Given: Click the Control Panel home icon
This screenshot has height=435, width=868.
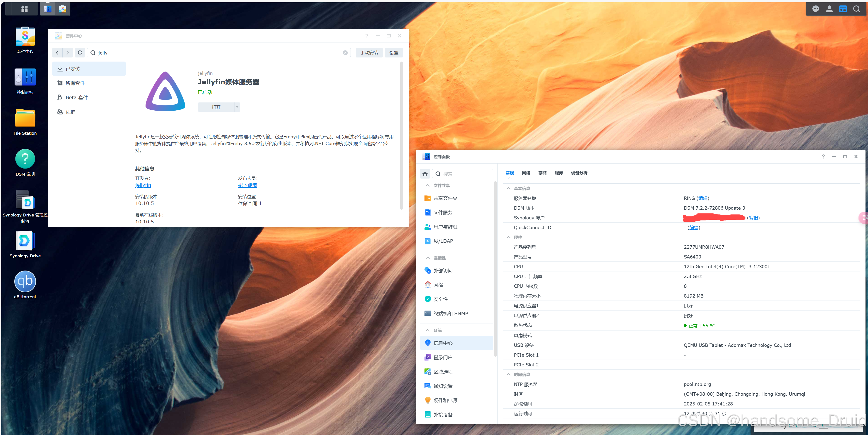Looking at the screenshot, I should click(x=425, y=174).
